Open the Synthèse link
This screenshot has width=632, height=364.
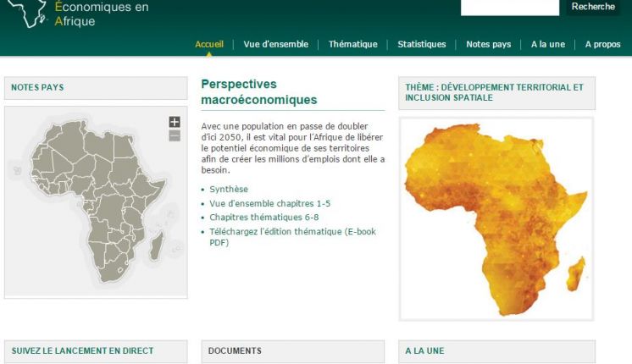229,190
